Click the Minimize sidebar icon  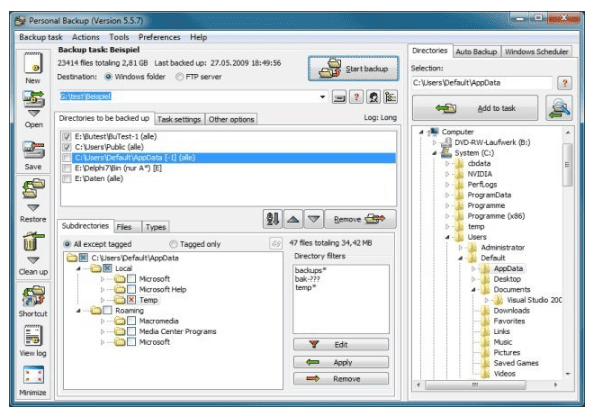33,376
